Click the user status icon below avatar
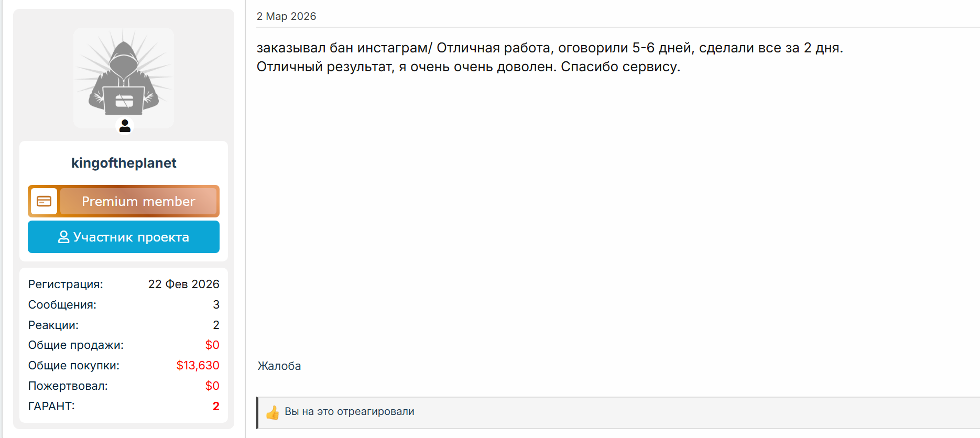Viewport: 980px width, 438px height. [x=125, y=126]
